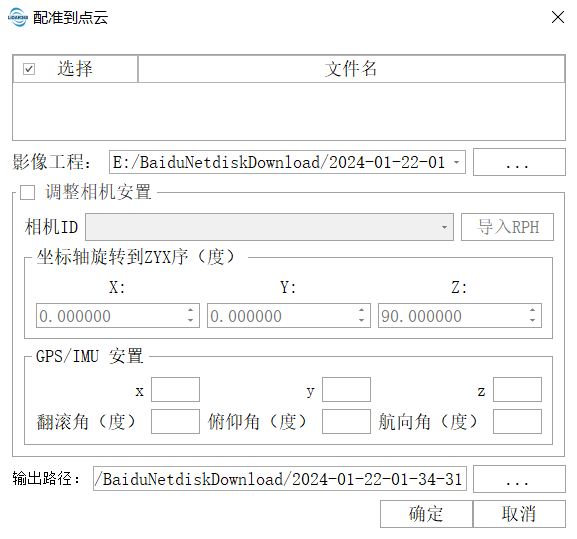Screen dimensions: 577x539
Task: Click the 输出路径 text field
Action: click(280, 479)
